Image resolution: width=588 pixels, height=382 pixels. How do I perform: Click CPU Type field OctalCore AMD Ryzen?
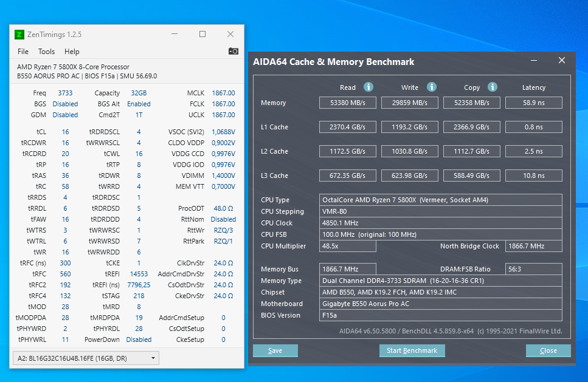click(441, 200)
